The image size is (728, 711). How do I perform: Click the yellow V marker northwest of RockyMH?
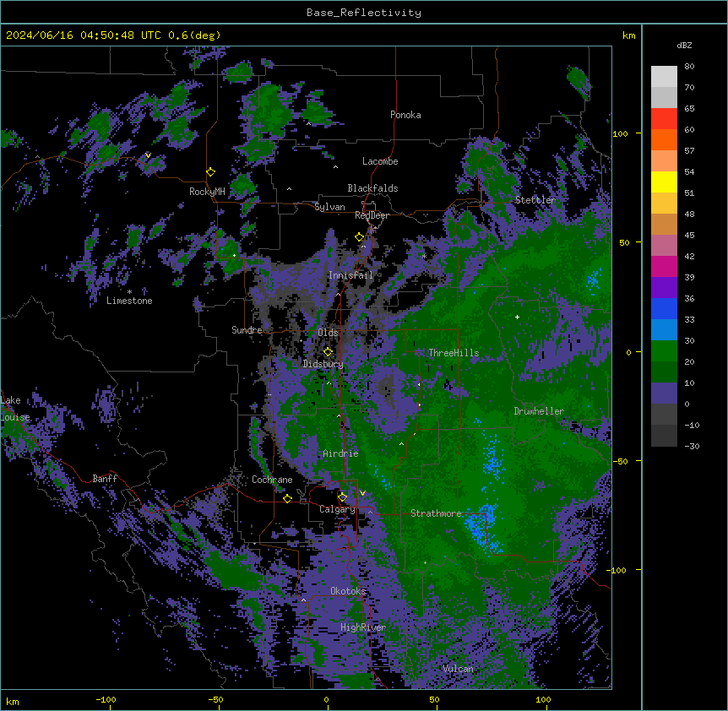point(148,155)
